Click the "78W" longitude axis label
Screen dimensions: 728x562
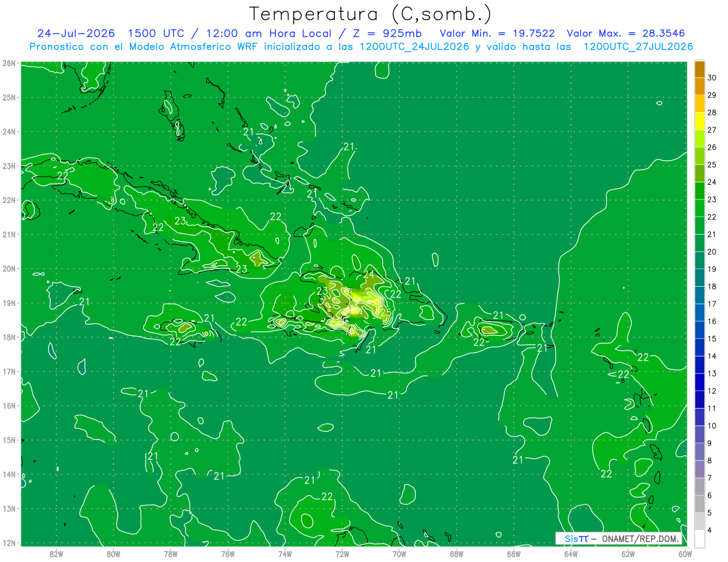point(170,554)
